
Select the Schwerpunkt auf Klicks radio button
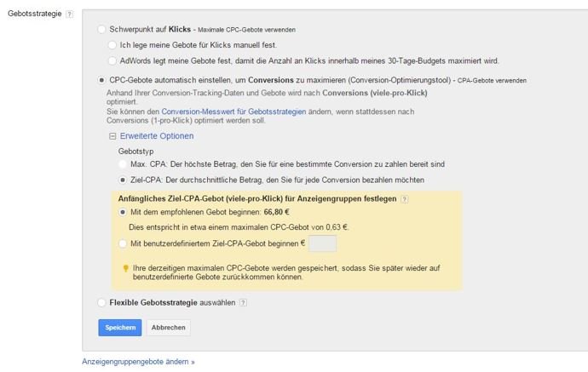pyautogui.click(x=101, y=29)
